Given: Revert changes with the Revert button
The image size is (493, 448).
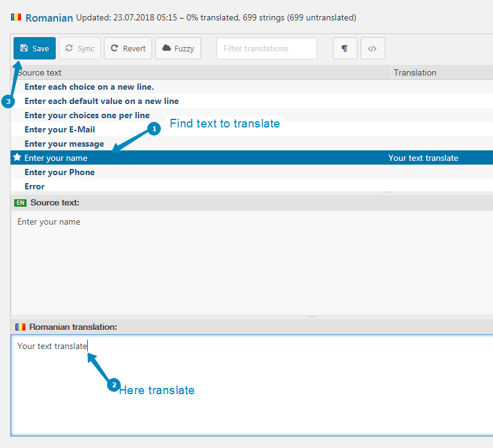Looking at the screenshot, I should point(128,48).
